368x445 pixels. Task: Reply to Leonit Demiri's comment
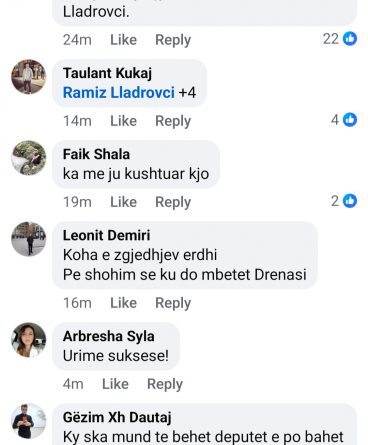tap(173, 303)
